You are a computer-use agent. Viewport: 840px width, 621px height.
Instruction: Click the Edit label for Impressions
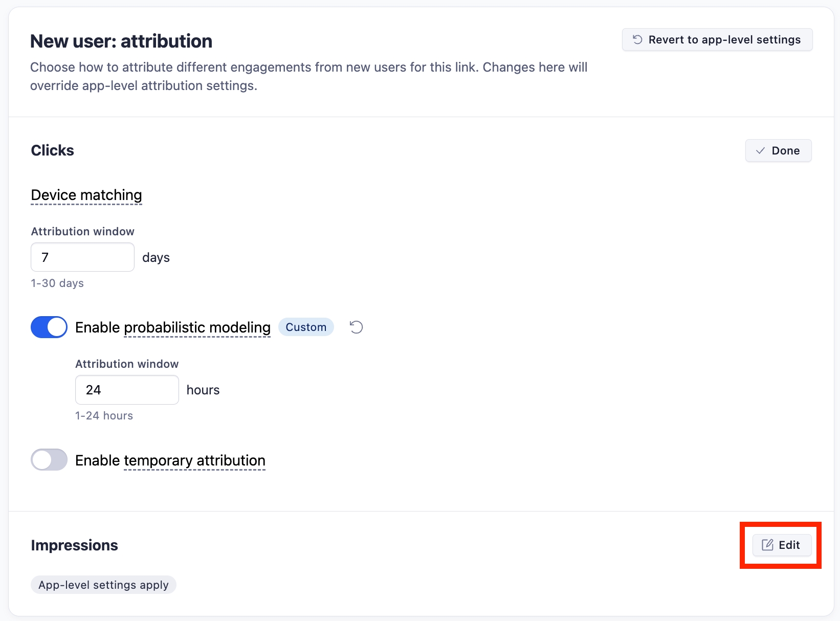click(789, 545)
